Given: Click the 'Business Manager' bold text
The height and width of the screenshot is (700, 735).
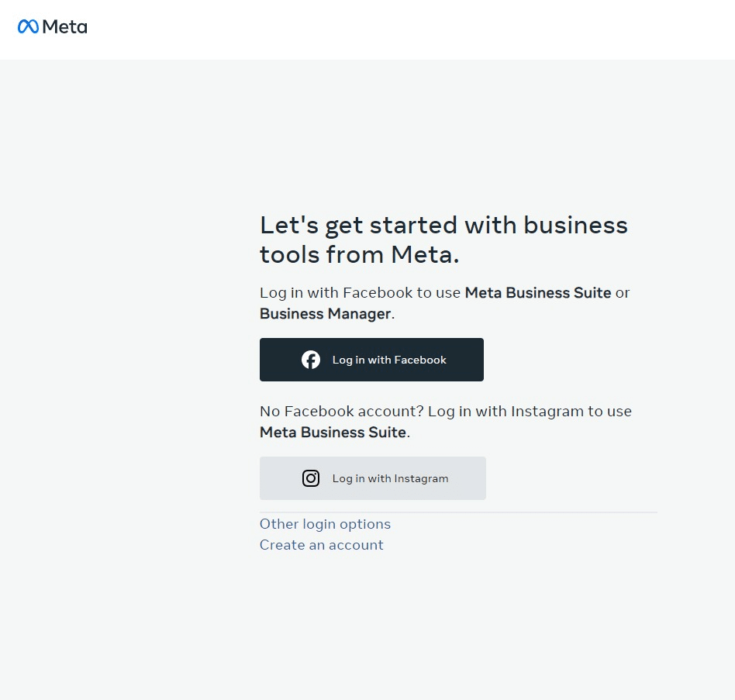Looking at the screenshot, I should (325, 313).
